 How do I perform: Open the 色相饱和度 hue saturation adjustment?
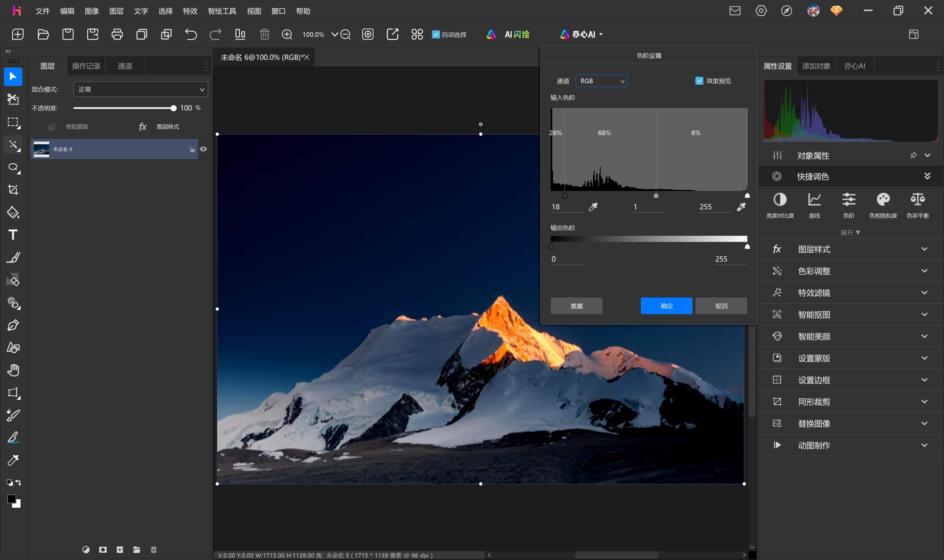[883, 205]
